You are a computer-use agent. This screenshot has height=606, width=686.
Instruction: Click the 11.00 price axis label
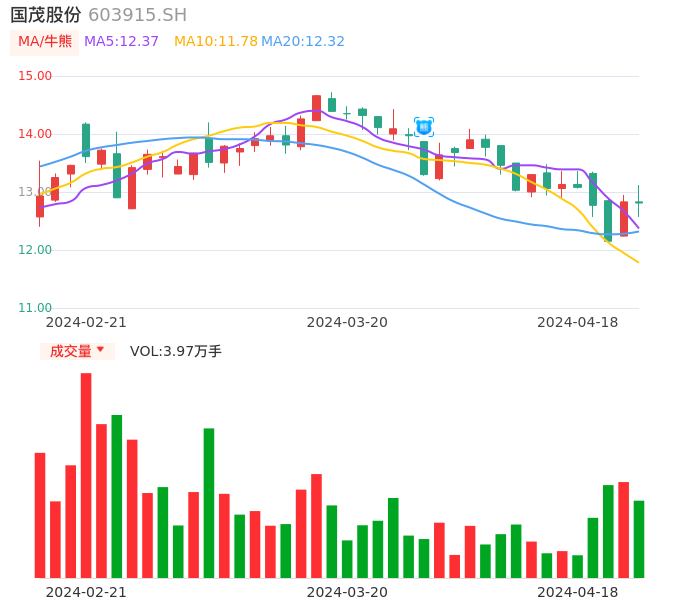point(35,308)
